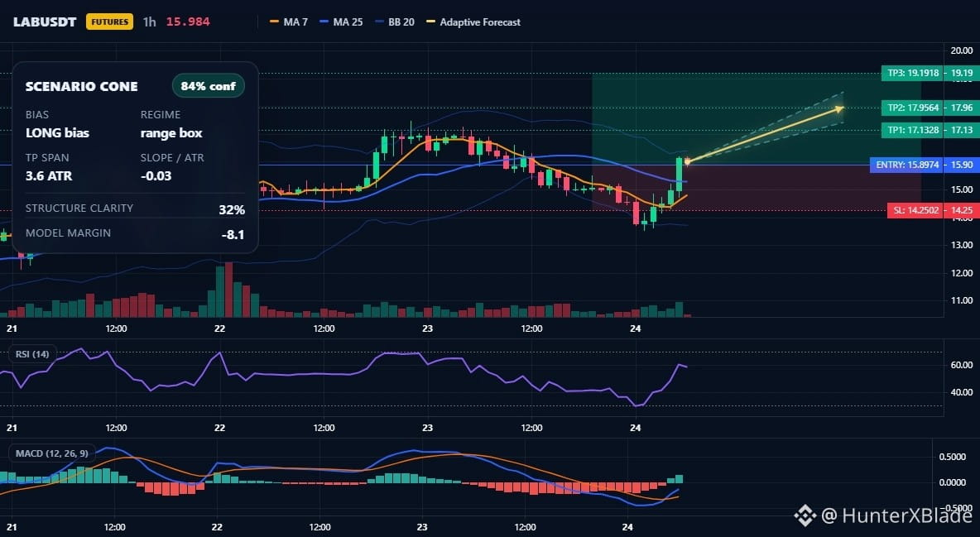Click the 0.5000 MACD axis label
980x537 pixels.
click(953, 457)
